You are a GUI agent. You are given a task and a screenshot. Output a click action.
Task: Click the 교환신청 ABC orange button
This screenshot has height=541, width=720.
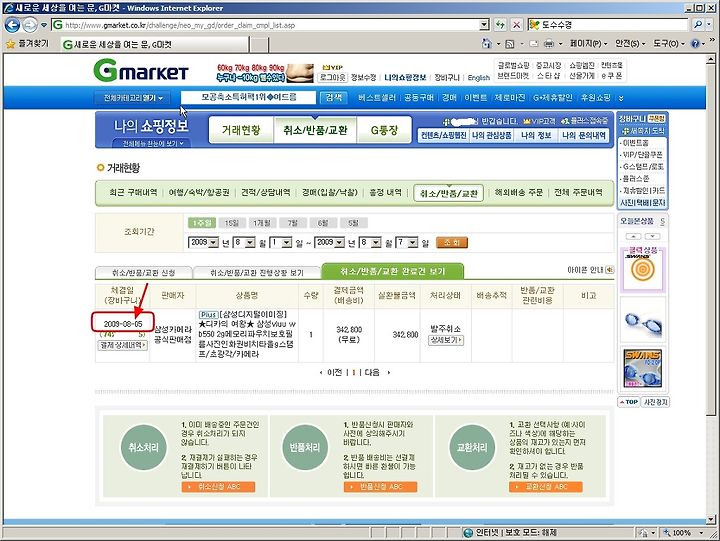546,486
